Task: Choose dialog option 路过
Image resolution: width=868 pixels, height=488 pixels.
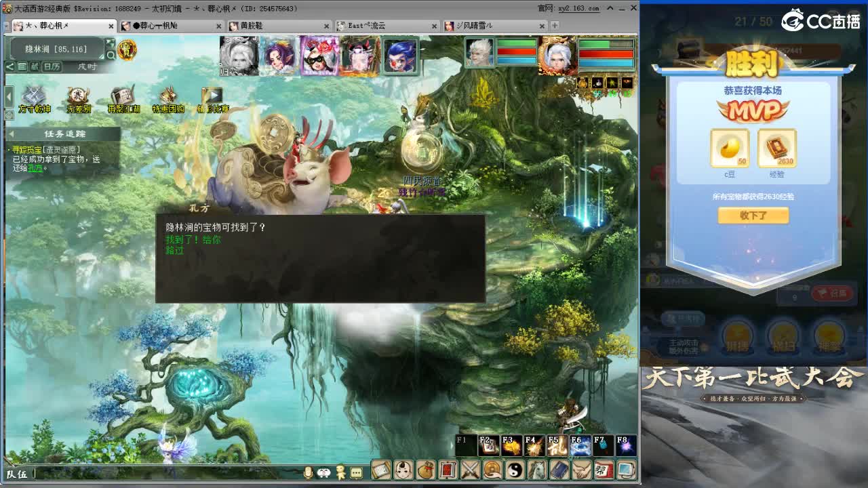Action: [175, 250]
